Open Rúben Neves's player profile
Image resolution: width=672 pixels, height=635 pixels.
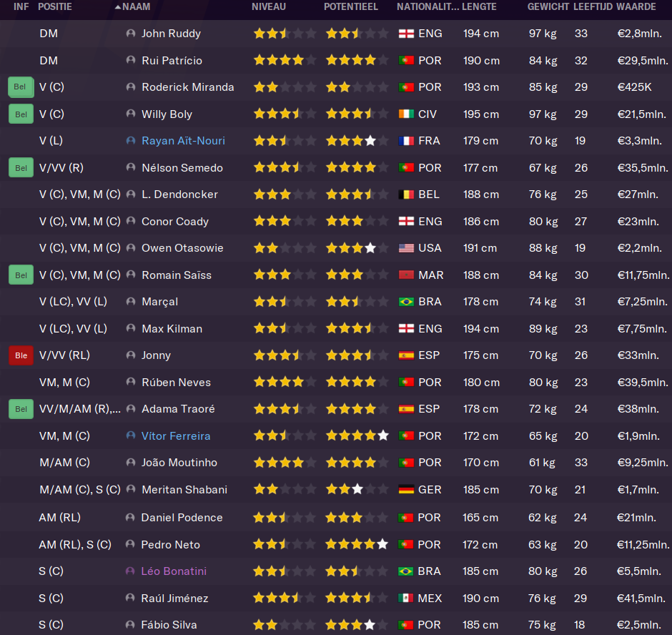[176, 382]
